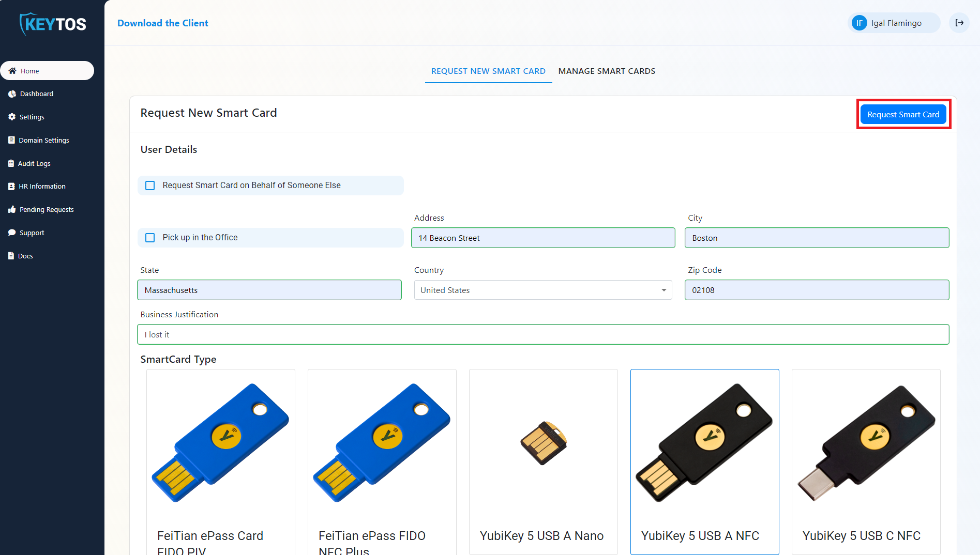Click the Home house icon in sidebar

pyautogui.click(x=12, y=71)
